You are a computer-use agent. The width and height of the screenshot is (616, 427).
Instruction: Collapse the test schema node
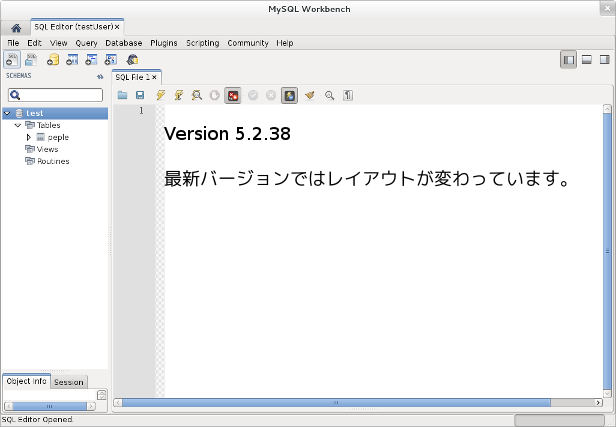click(7, 113)
